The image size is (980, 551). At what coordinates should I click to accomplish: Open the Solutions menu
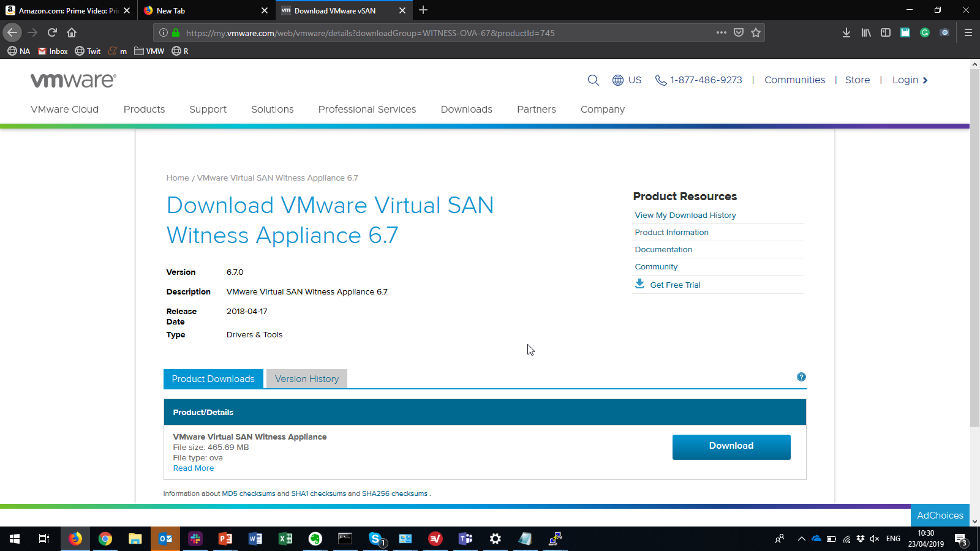tap(273, 109)
